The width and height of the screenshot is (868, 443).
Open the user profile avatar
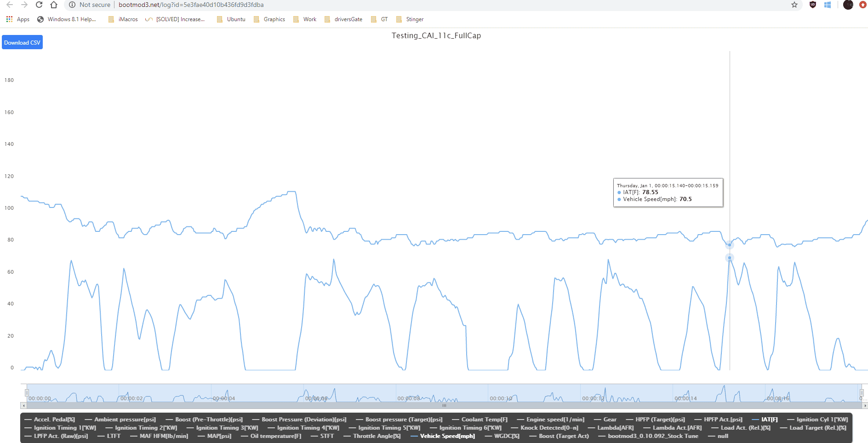tap(848, 5)
